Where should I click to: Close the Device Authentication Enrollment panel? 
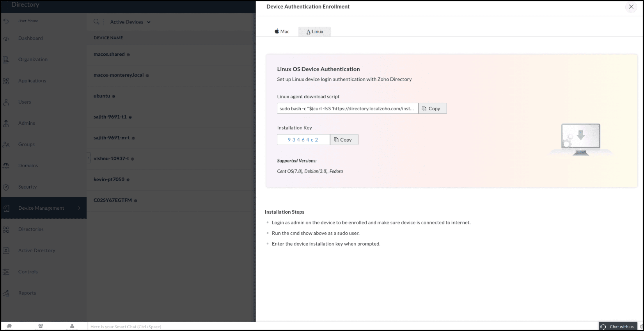click(x=631, y=7)
